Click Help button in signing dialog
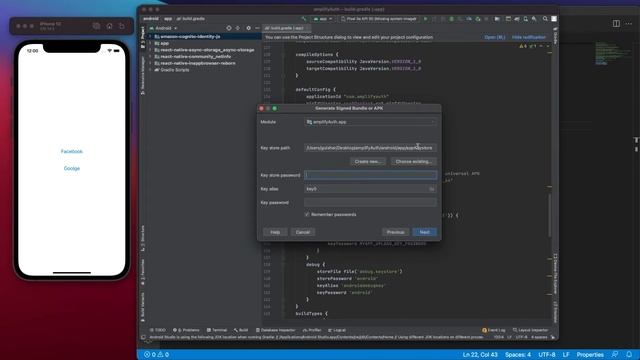The width and height of the screenshot is (640, 360). pyautogui.click(x=275, y=232)
